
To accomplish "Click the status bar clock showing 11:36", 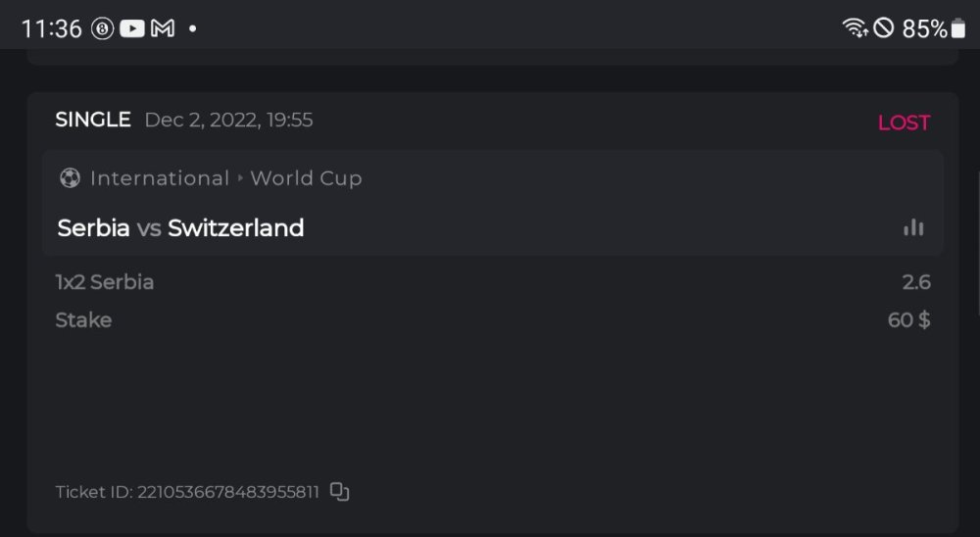I will point(51,28).
